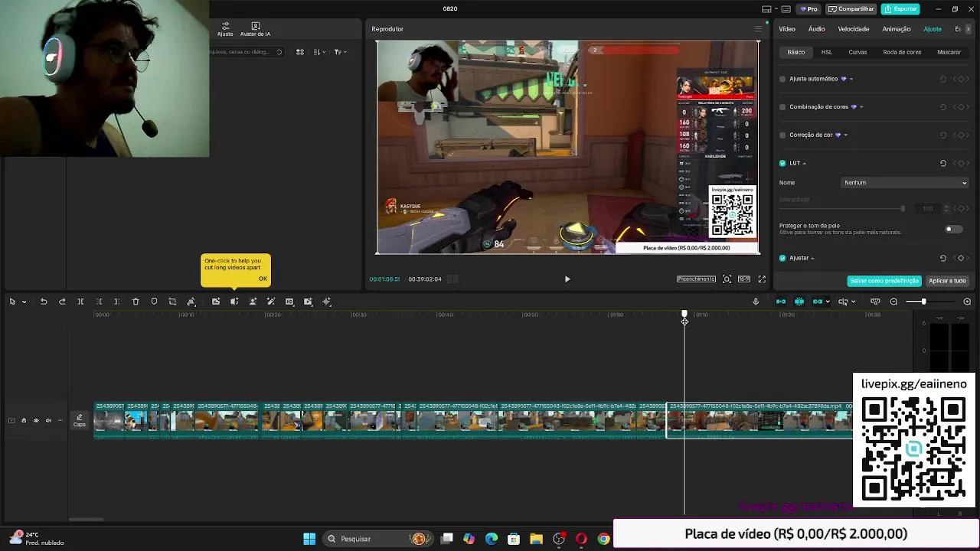Open the Windows Start menu
This screenshot has width=980, height=551.
tap(309, 539)
